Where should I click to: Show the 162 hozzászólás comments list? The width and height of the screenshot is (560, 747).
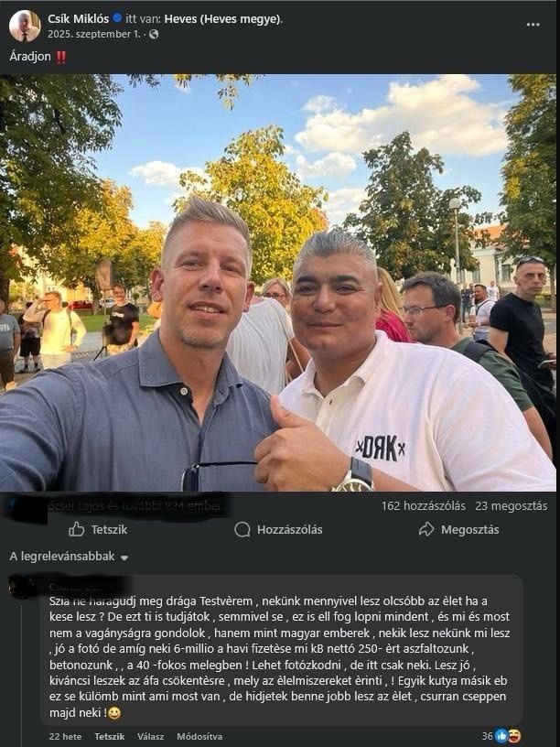[x=424, y=506]
